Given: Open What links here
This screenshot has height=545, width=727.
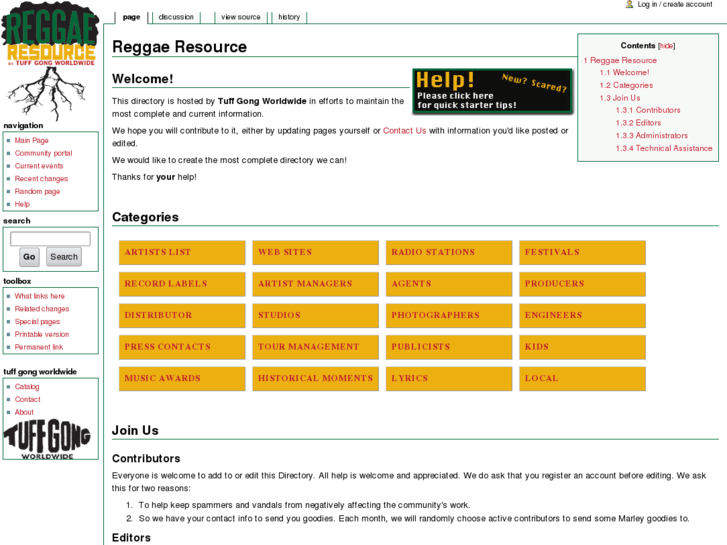Looking at the screenshot, I should pos(39,296).
